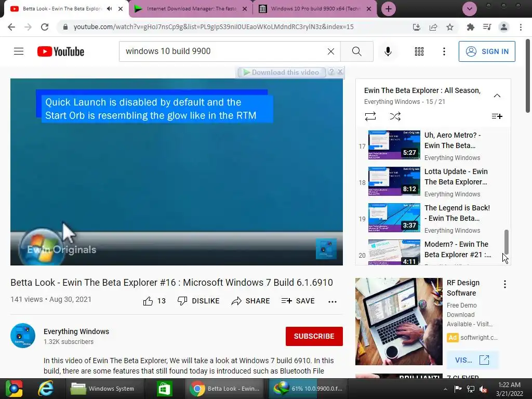Screen dimensions: 532x399
Task: Open the taskbar clock showing 1:22 AM
Action: 509,389
